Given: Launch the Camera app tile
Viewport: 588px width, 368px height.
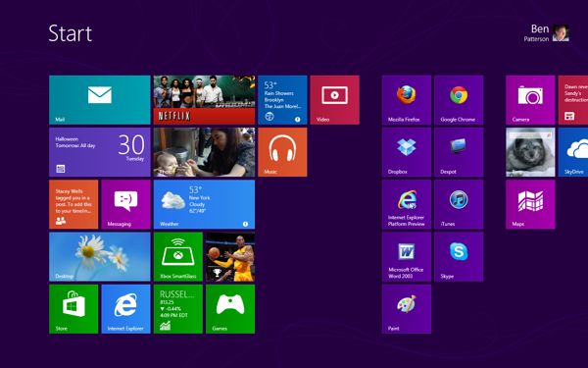Looking at the screenshot, I should pyautogui.click(x=530, y=100).
